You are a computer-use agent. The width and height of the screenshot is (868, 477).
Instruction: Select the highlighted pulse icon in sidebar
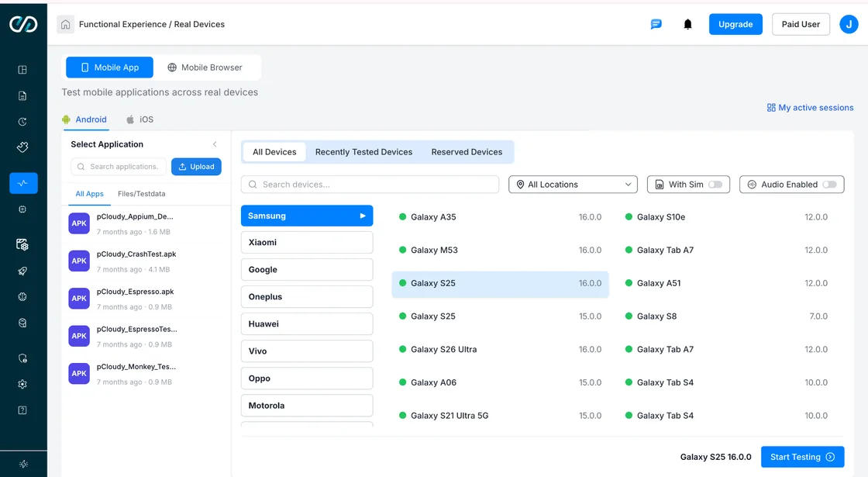tap(23, 183)
